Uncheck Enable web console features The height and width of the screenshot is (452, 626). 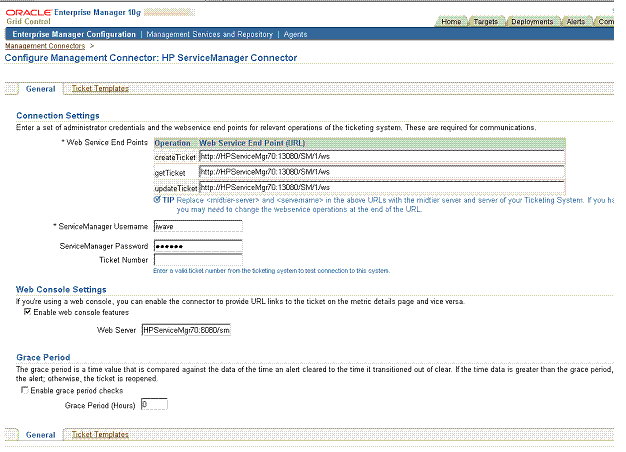point(28,312)
